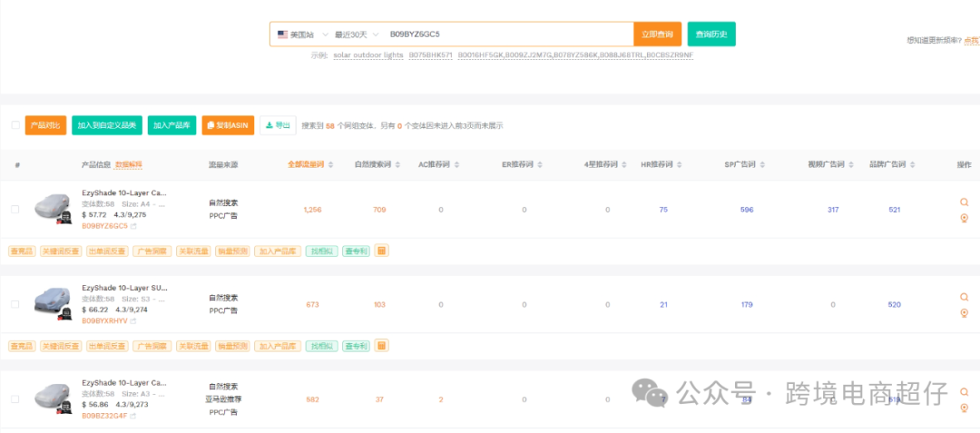Viewport: 980px width, 433px height.
Task: Click the ASIN search input field
Action: (508, 34)
